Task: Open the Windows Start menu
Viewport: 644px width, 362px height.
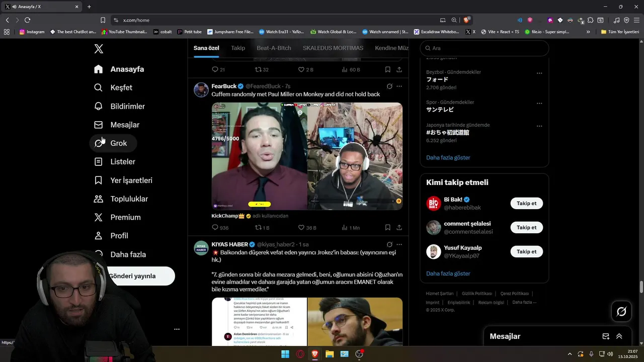Action: 285,354
